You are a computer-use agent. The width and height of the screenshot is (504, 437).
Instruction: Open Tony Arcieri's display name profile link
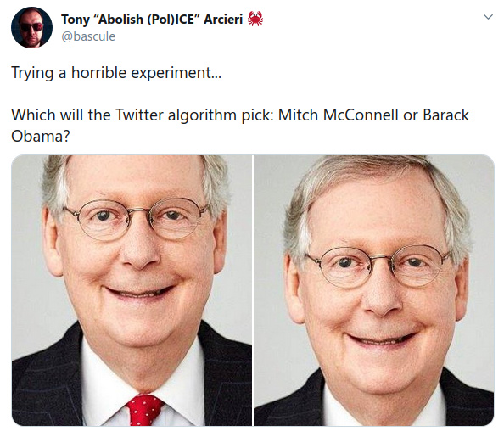pos(152,20)
